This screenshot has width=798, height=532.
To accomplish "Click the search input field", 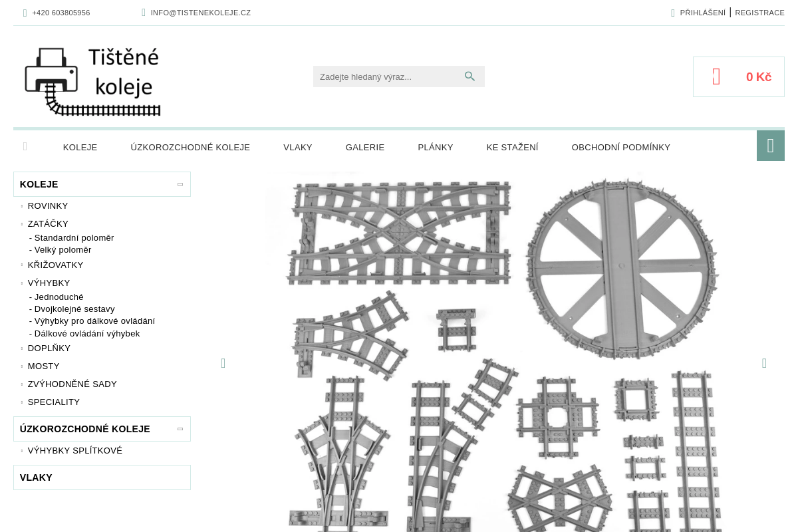I will [389, 76].
